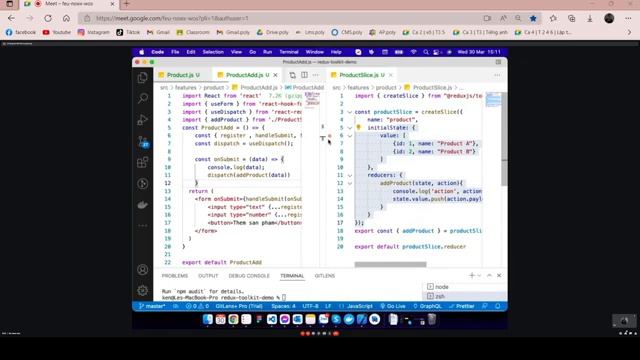Click Spaces: 4 in the status bar

click(x=283, y=306)
